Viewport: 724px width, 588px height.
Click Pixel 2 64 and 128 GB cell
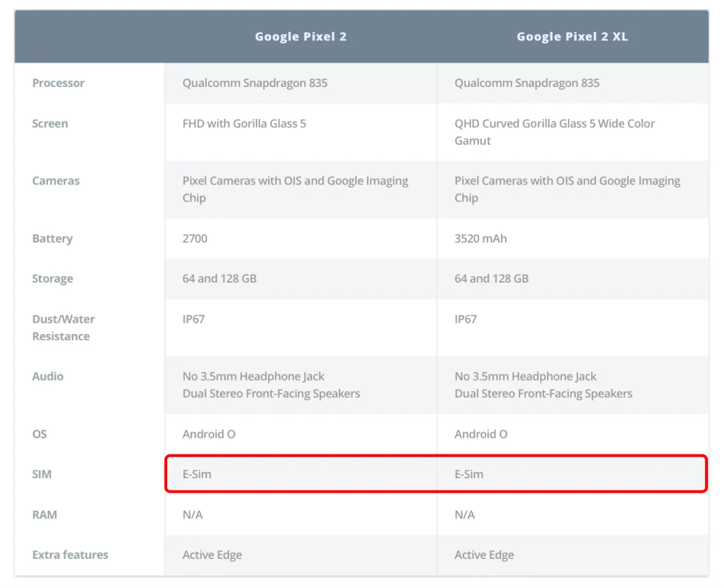[x=301, y=279]
